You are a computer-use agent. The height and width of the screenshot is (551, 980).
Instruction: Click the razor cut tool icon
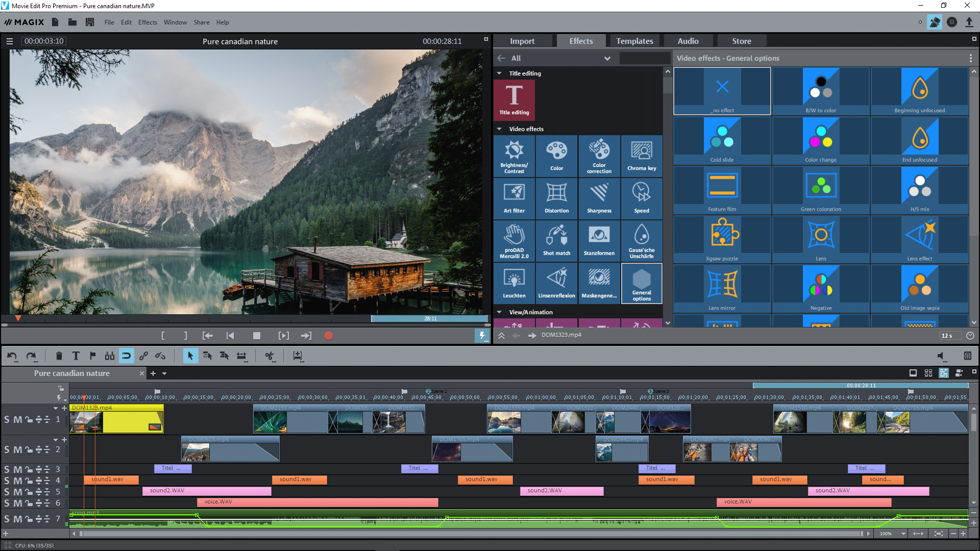click(269, 356)
